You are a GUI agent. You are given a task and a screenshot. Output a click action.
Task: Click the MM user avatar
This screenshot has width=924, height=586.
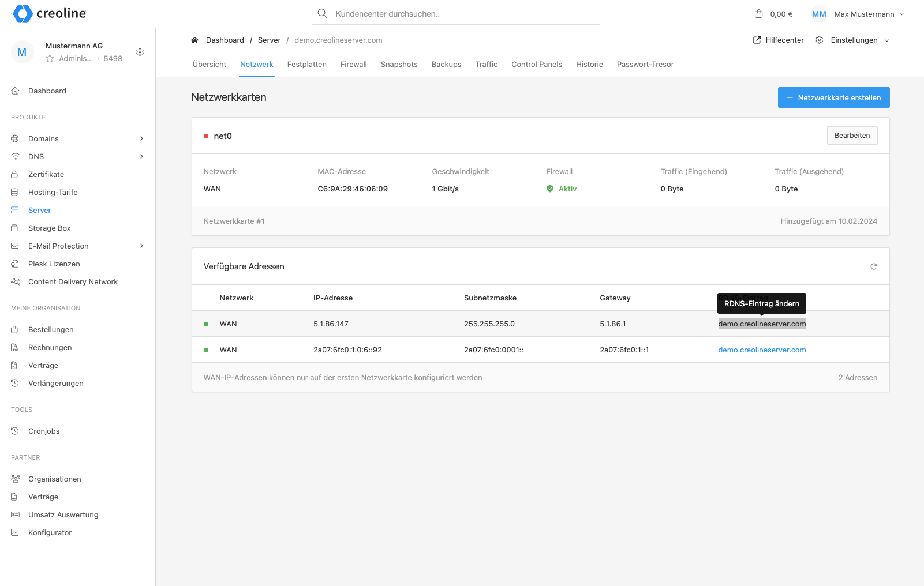pyautogui.click(x=819, y=14)
